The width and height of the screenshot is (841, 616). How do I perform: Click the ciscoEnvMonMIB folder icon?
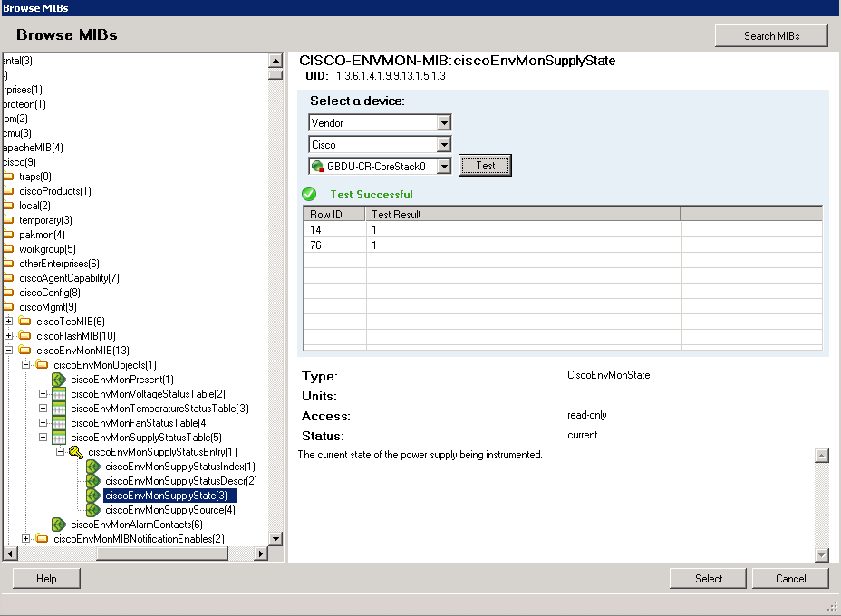(x=24, y=350)
